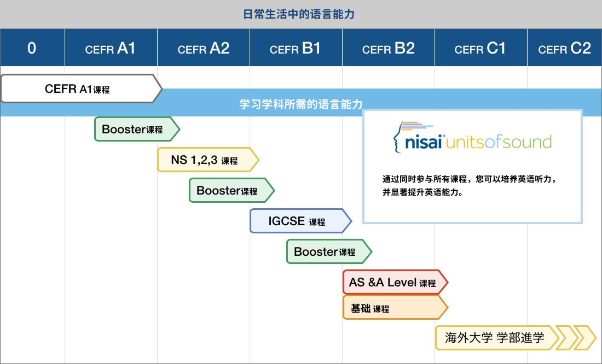Viewport: 602px width, 364px height.
Task: Select the CEFR A1 column header
Action: [111, 48]
